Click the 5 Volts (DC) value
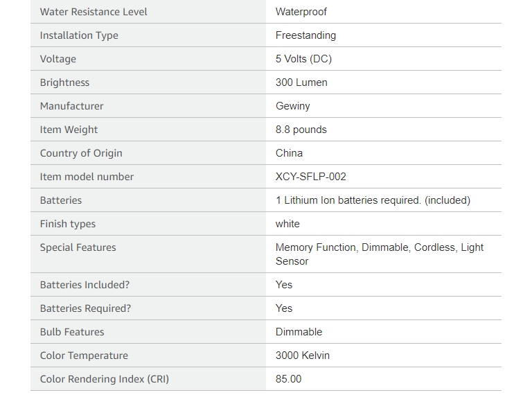 coord(303,59)
